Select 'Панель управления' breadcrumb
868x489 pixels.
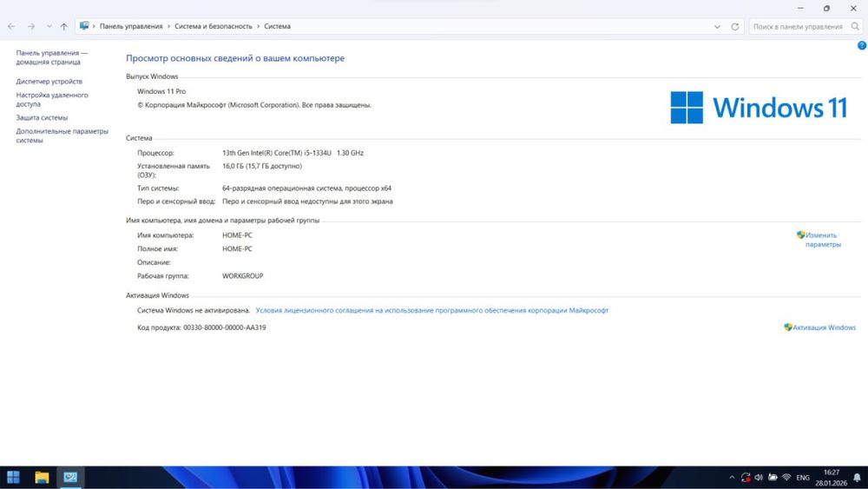131,27
